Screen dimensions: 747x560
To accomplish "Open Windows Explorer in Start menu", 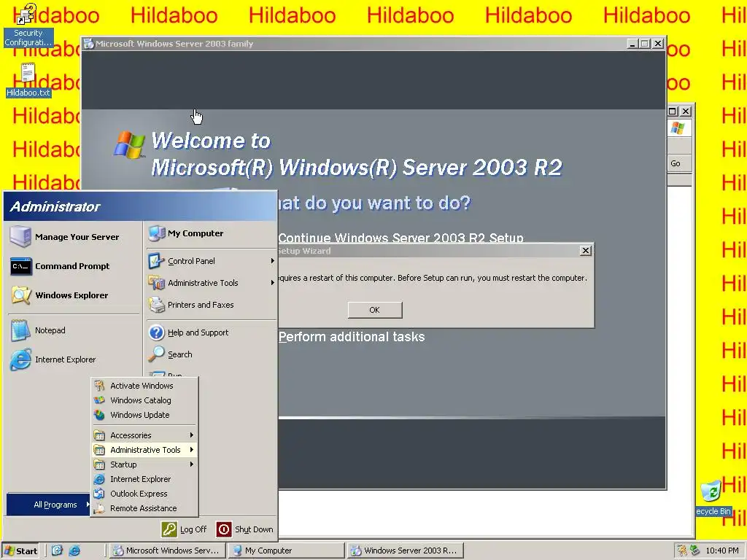I will click(x=74, y=295).
